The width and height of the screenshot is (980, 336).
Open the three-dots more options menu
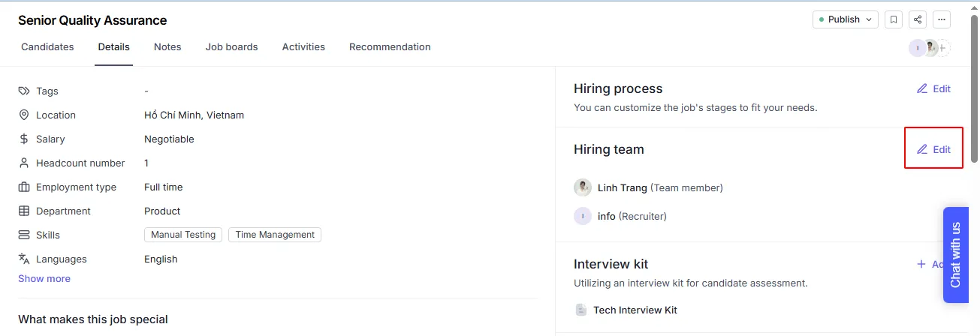click(x=942, y=19)
